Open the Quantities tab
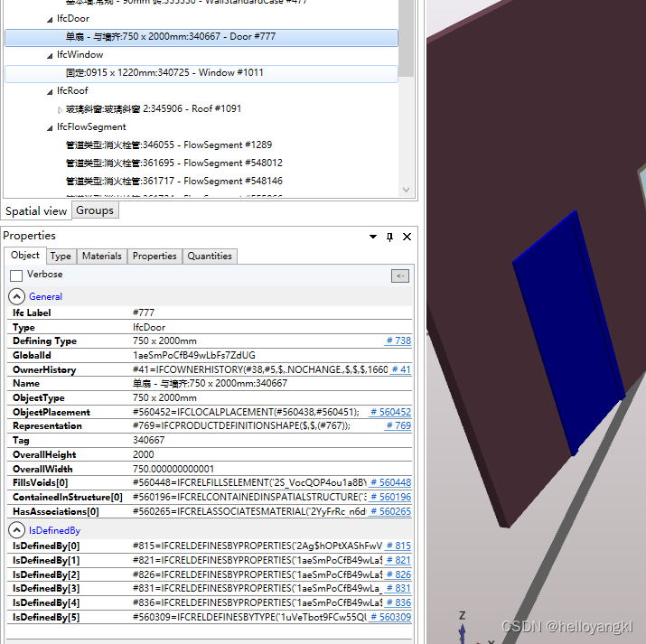This screenshot has width=646, height=644. coord(210,257)
